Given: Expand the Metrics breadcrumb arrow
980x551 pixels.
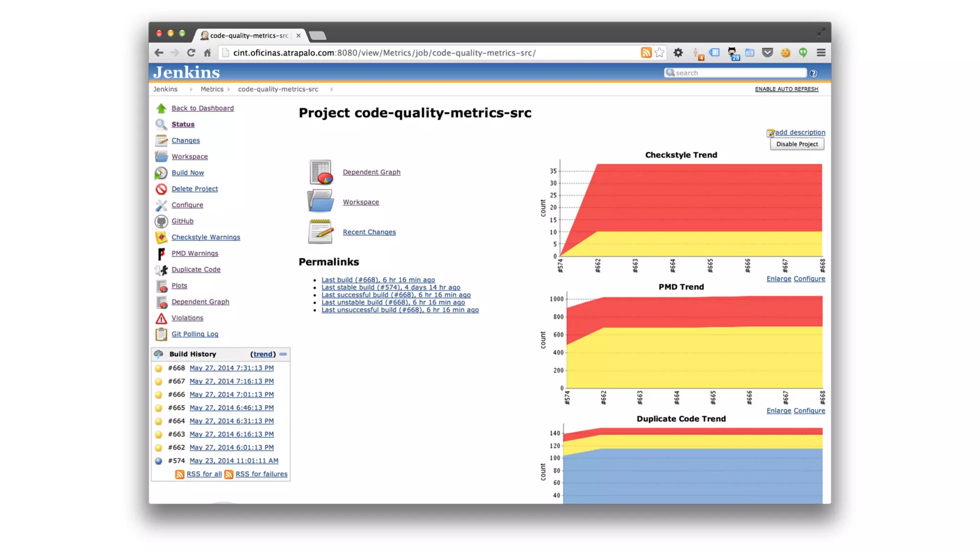Looking at the screenshot, I should click(x=229, y=89).
